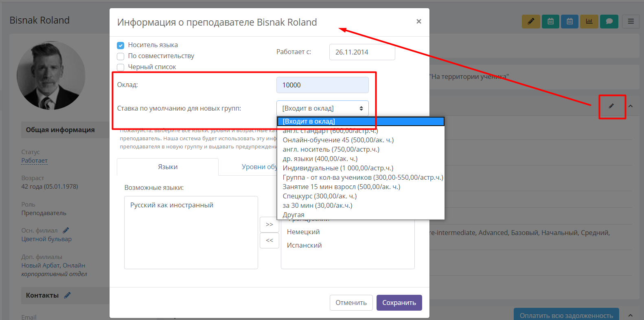The image size is (644, 320).
Task: Select 'Немецкий' in chosen languages list
Action: pyautogui.click(x=303, y=232)
